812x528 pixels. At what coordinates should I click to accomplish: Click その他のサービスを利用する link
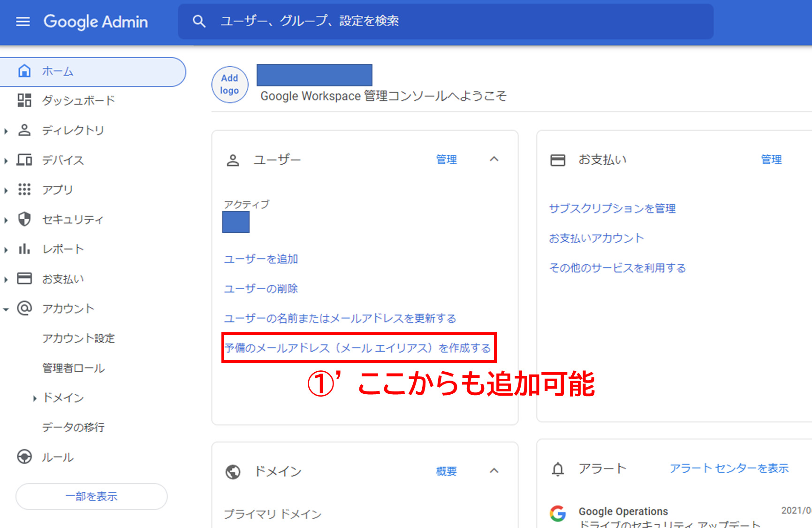click(617, 268)
